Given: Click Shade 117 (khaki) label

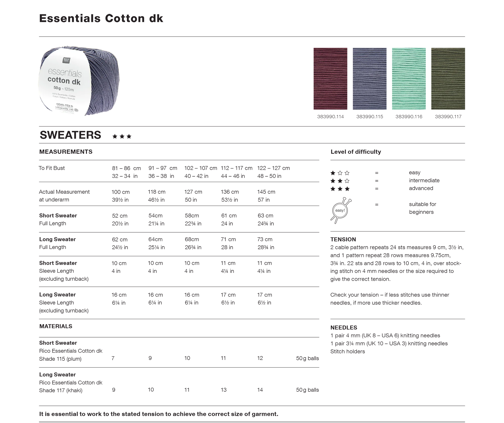Looking at the screenshot, I should pos(61,390).
